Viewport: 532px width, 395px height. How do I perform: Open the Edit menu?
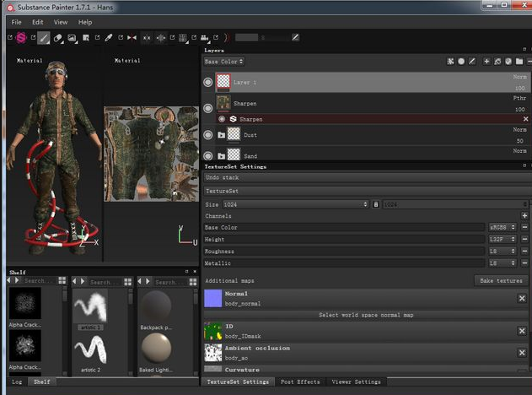click(x=38, y=22)
